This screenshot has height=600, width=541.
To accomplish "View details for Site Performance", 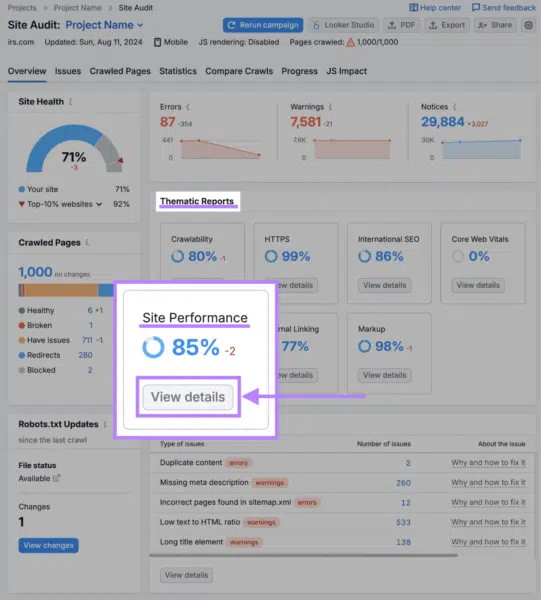I will [188, 397].
